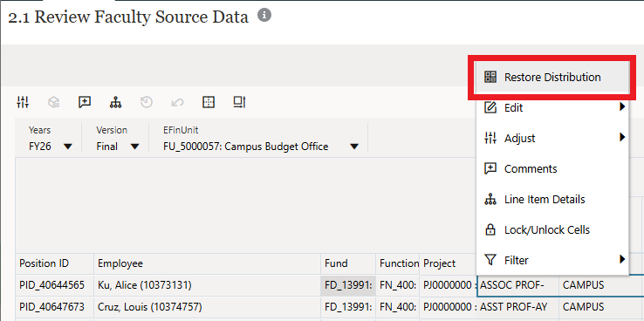Click the sliders icon in Adjust menu row
Screen dimensions: 644x321
[x=490, y=139]
